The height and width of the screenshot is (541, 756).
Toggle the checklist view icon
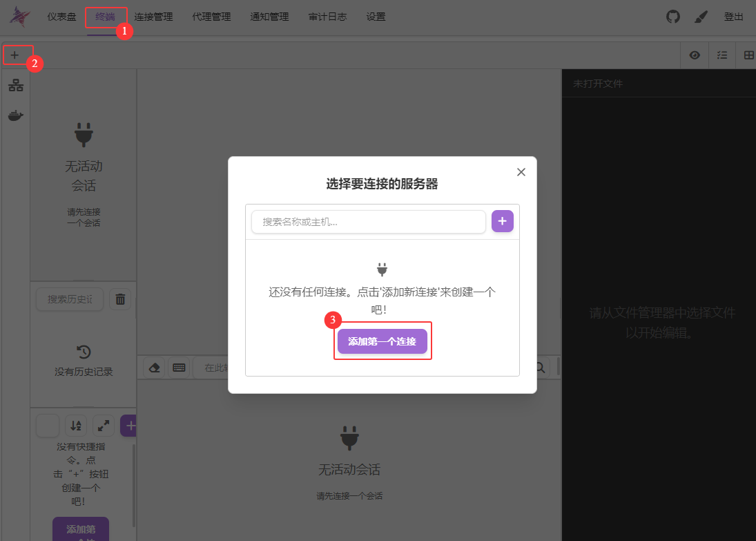[722, 55]
